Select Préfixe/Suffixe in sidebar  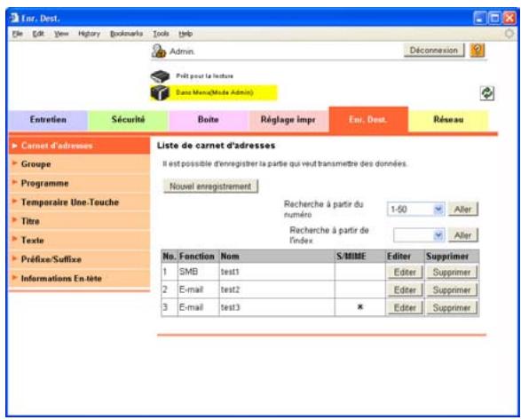[x=79, y=259]
